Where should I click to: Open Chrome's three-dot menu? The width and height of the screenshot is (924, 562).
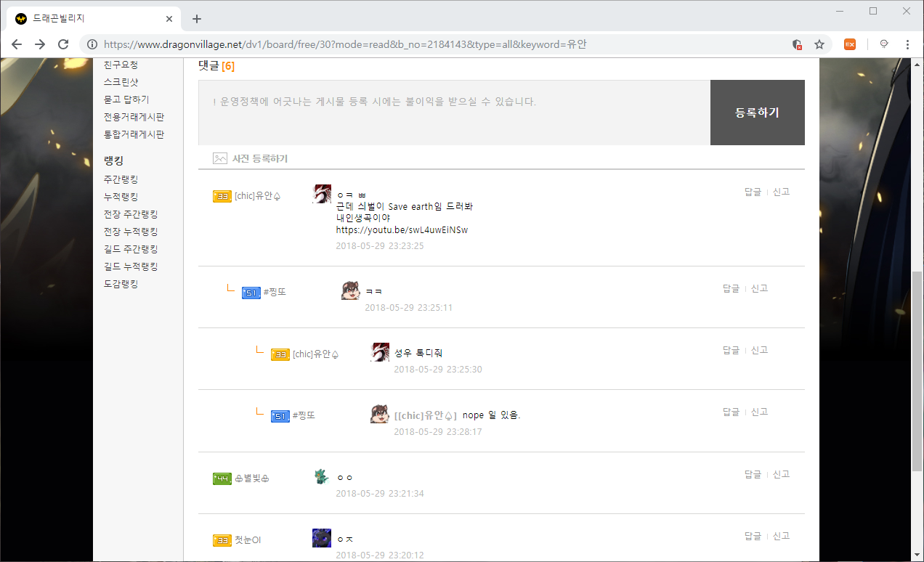point(907,44)
